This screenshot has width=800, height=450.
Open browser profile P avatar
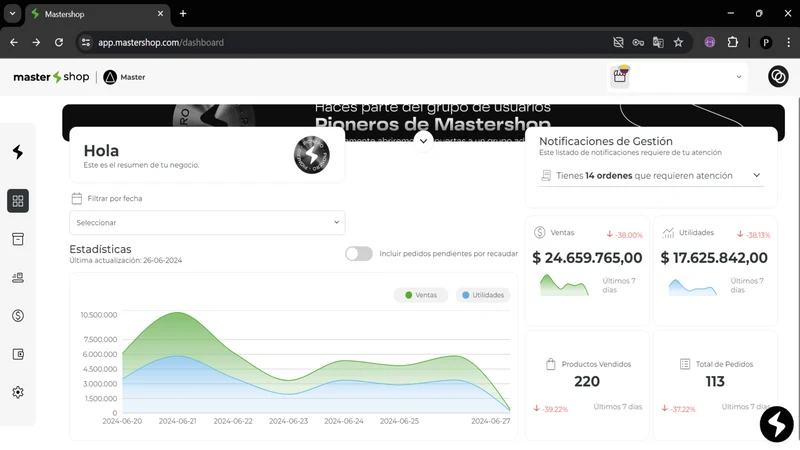pyautogui.click(x=766, y=43)
